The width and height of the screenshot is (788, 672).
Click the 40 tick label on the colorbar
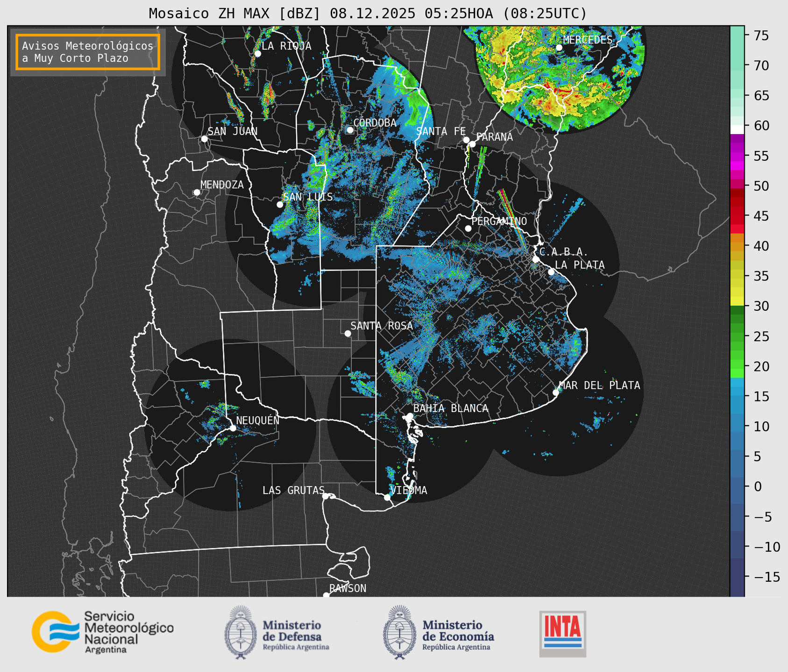click(761, 246)
